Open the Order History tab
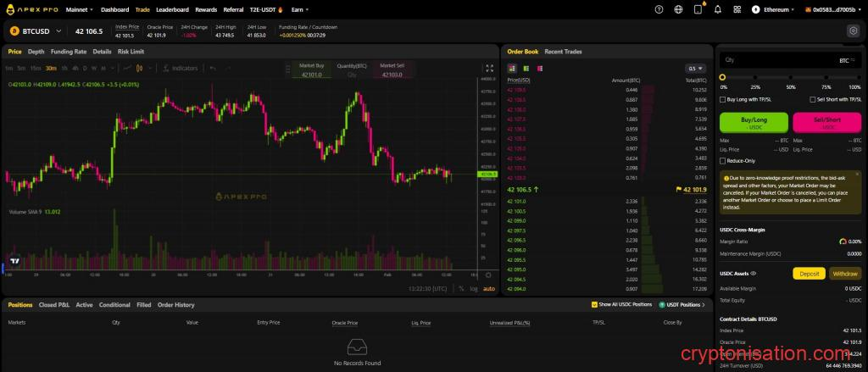This screenshot has height=372, width=868. click(175, 304)
